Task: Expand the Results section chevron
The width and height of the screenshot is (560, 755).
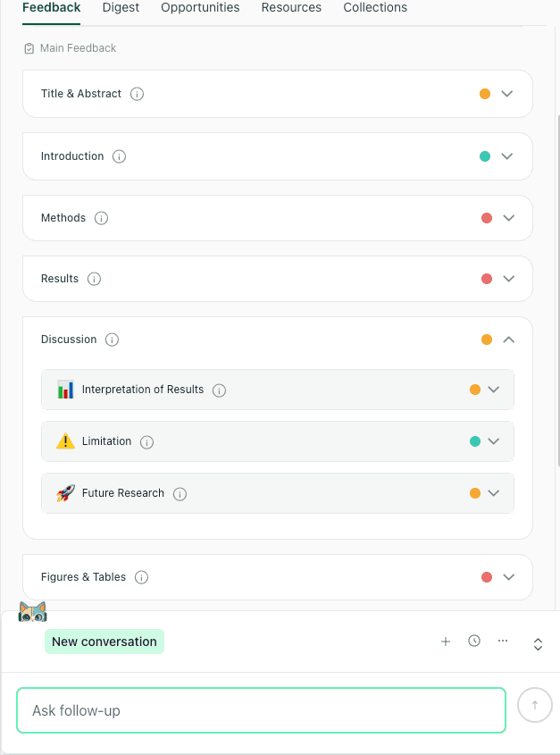Action: click(508, 278)
